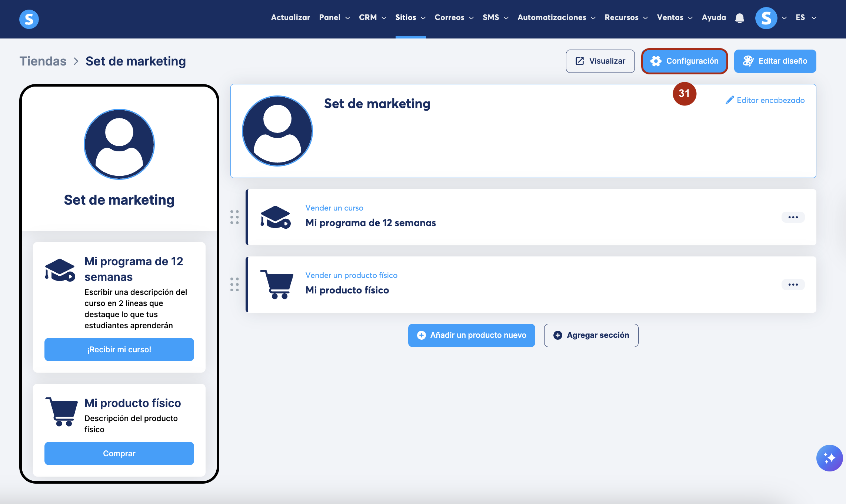Click Editar encabezado link
The width and height of the screenshot is (846, 504).
(x=765, y=100)
